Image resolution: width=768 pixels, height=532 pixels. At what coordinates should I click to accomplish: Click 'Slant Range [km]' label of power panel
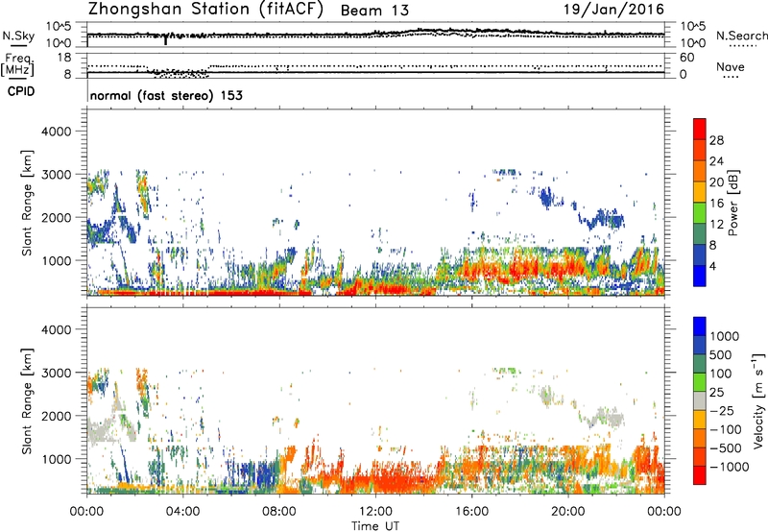point(27,203)
